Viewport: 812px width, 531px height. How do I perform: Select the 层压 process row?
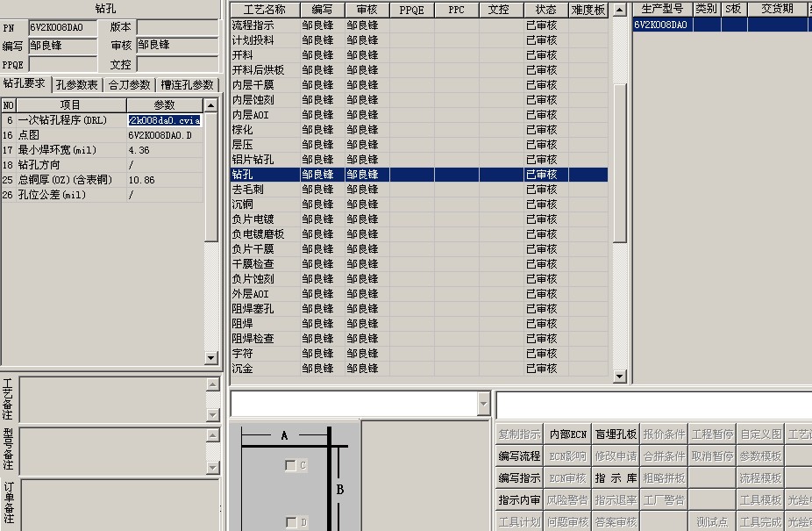[419, 145]
